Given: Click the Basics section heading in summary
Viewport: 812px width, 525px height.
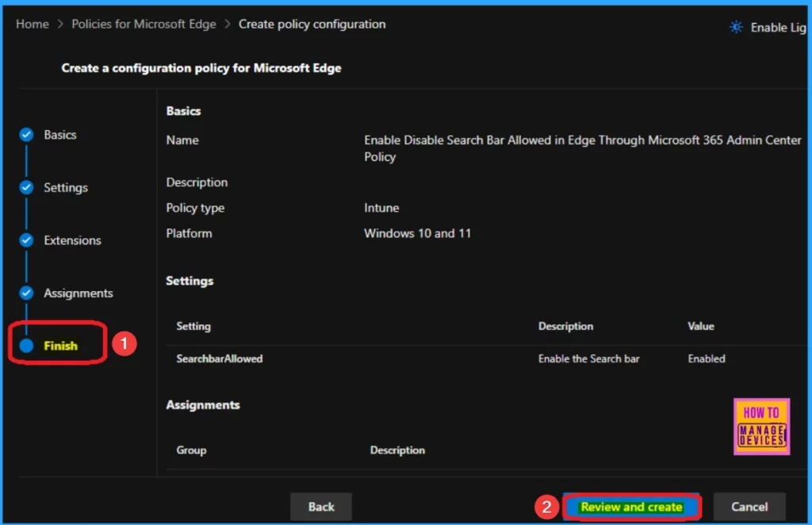Looking at the screenshot, I should point(183,111).
